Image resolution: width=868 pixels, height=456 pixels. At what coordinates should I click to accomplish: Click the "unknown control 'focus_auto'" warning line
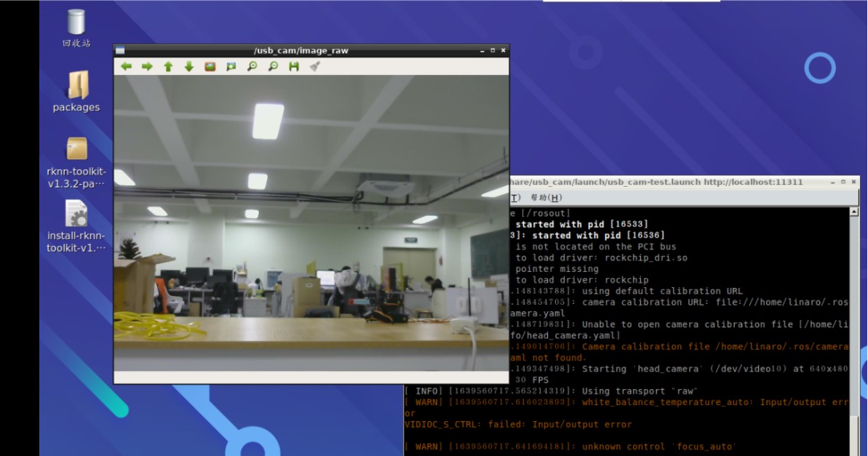click(x=570, y=447)
